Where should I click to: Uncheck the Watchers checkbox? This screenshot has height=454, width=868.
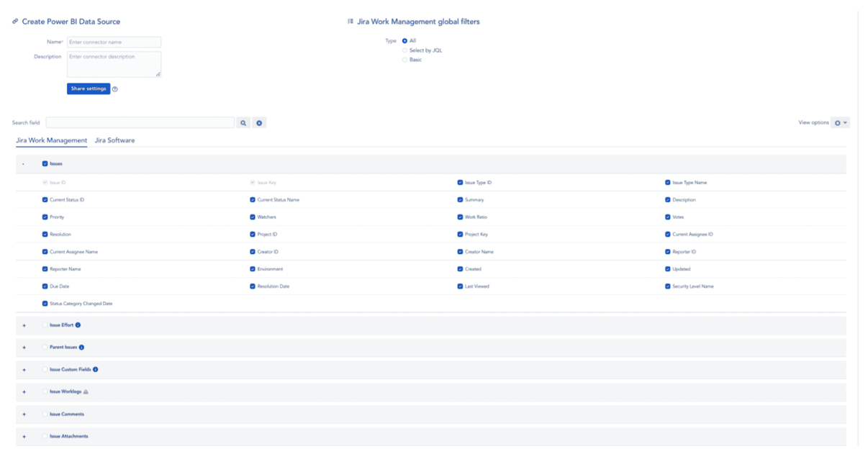(253, 217)
